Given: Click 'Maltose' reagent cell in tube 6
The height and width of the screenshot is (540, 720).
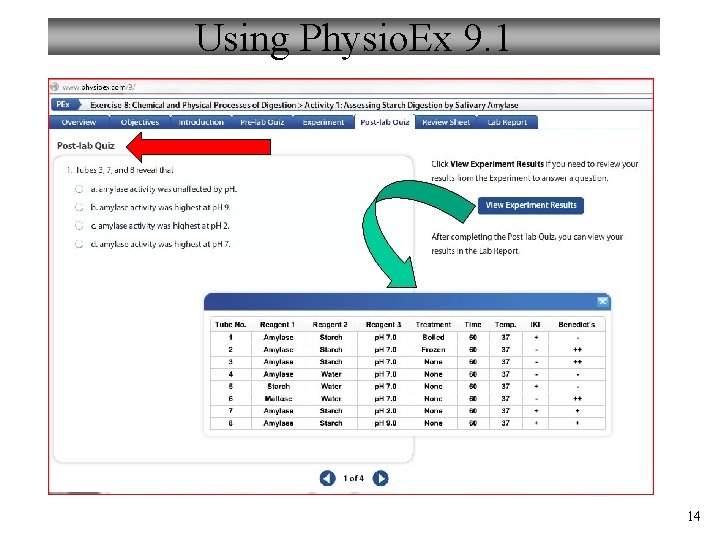Looking at the screenshot, I should (278, 399).
